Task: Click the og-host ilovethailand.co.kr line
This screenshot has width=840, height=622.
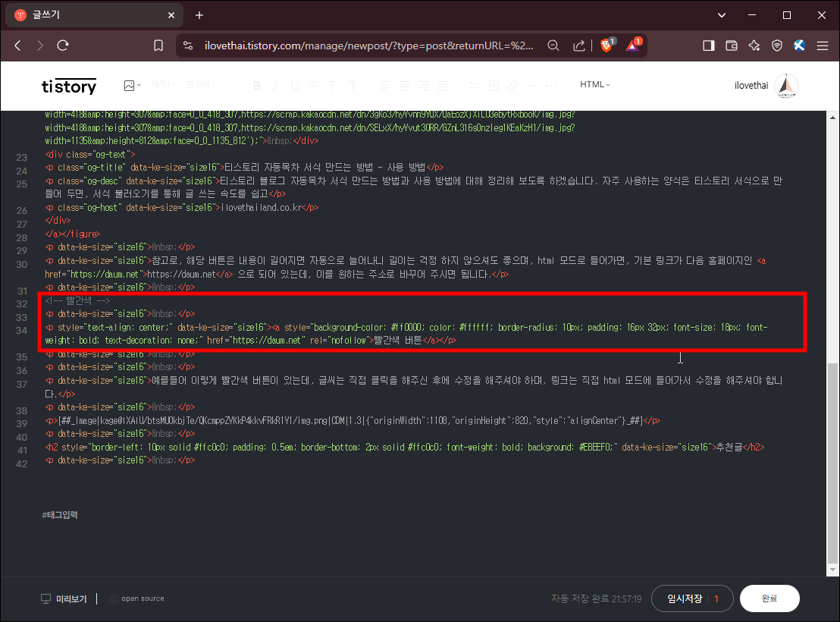Action: [182, 208]
